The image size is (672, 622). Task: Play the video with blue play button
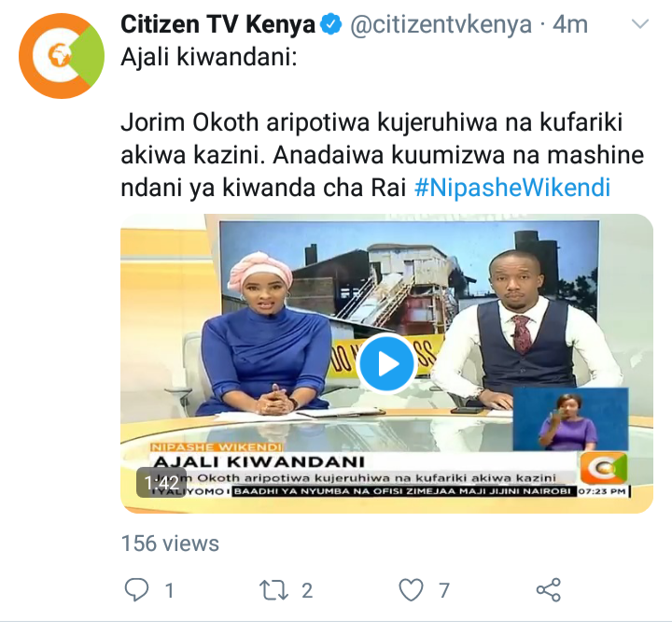(x=386, y=363)
